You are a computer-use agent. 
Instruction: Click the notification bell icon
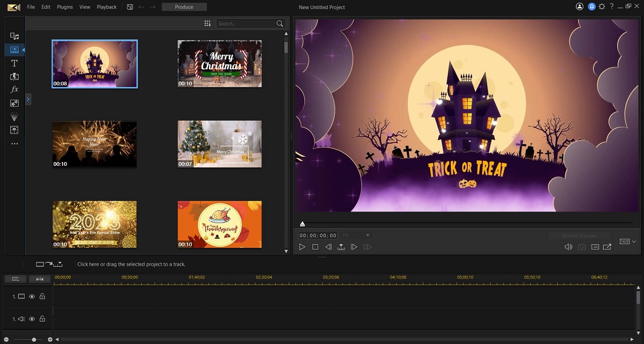(x=592, y=6)
